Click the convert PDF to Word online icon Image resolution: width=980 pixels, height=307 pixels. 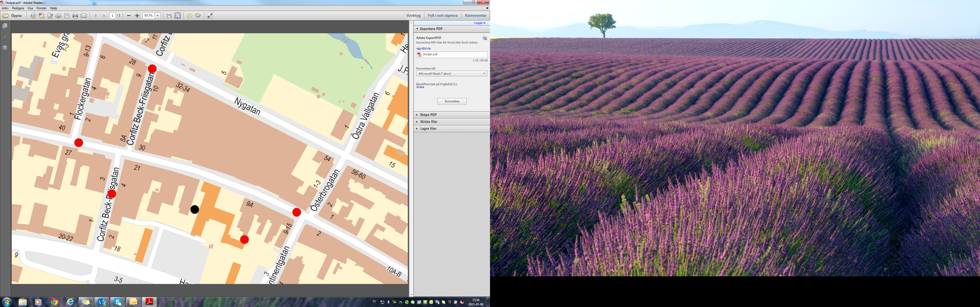(x=33, y=15)
